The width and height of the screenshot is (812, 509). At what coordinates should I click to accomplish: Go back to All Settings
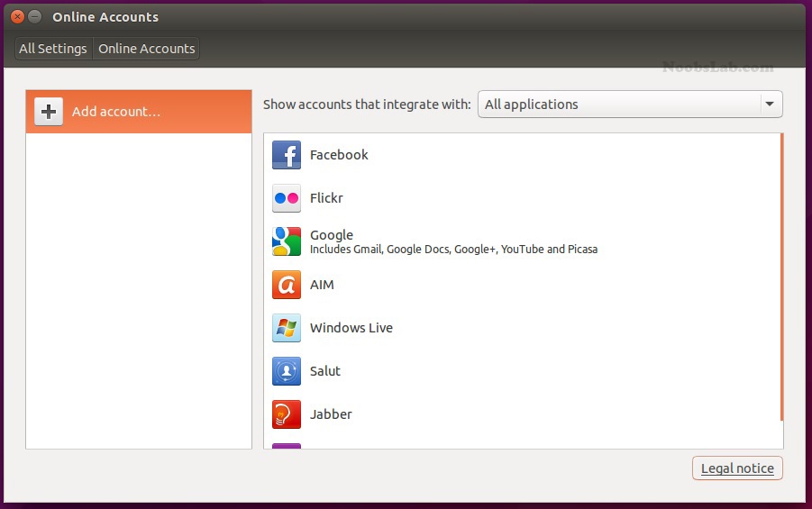[x=53, y=49]
